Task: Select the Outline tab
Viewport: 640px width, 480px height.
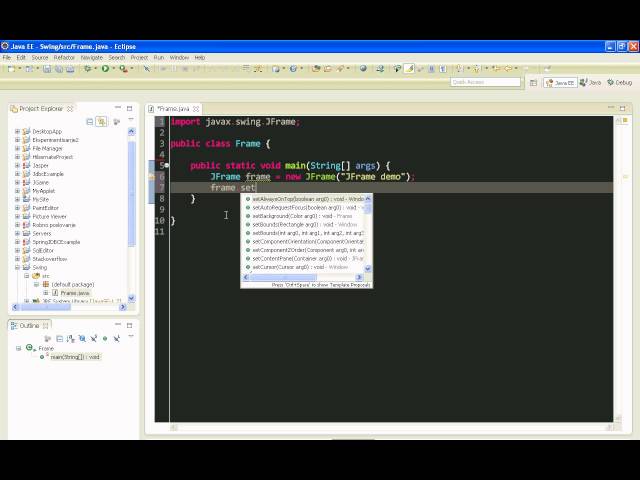Action: 29,326
